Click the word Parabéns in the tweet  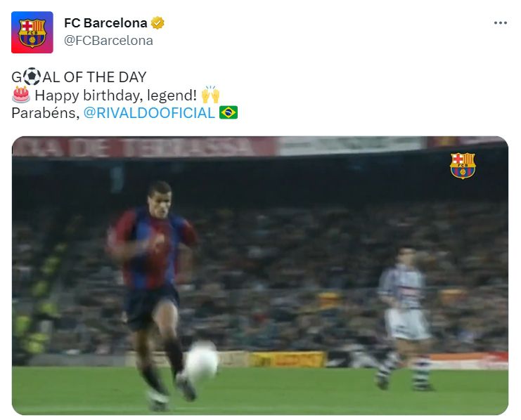(x=45, y=113)
